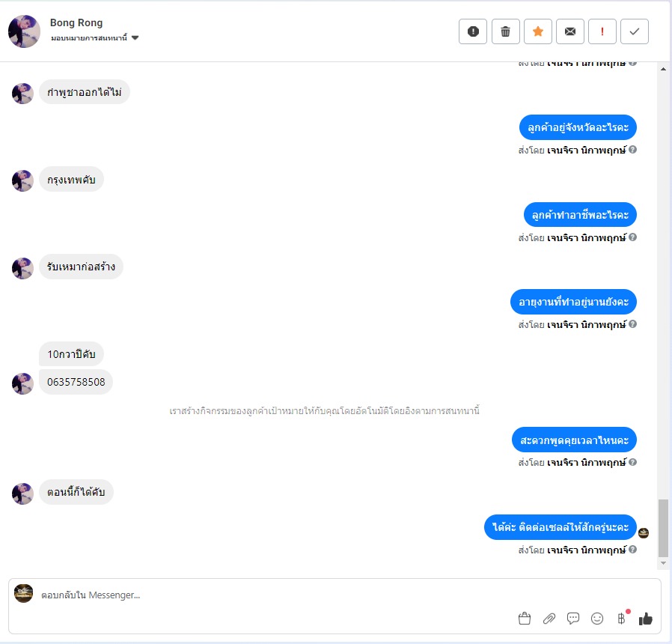Open shopping bag products icon
Image resolution: width=672 pixels, height=644 pixels.
[525, 619]
